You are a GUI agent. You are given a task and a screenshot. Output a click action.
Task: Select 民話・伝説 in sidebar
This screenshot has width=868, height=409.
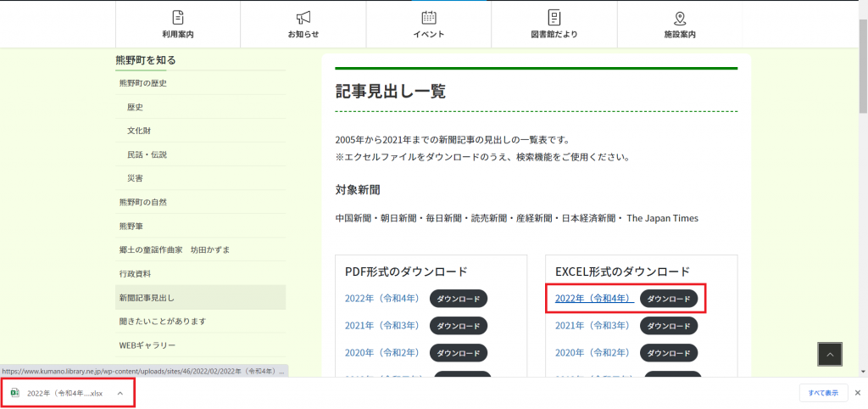147,154
